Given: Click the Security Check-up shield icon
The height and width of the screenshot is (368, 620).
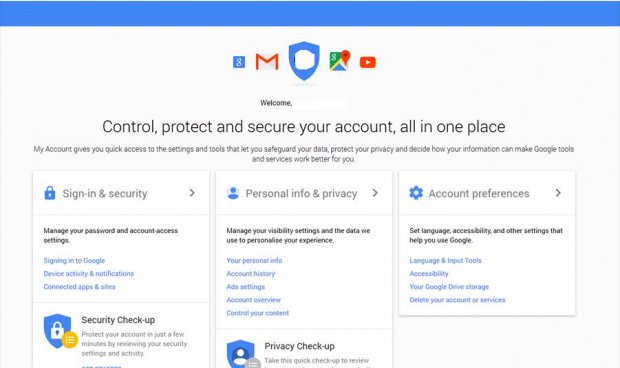Looking at the screenshot, I should pos(59,331).
